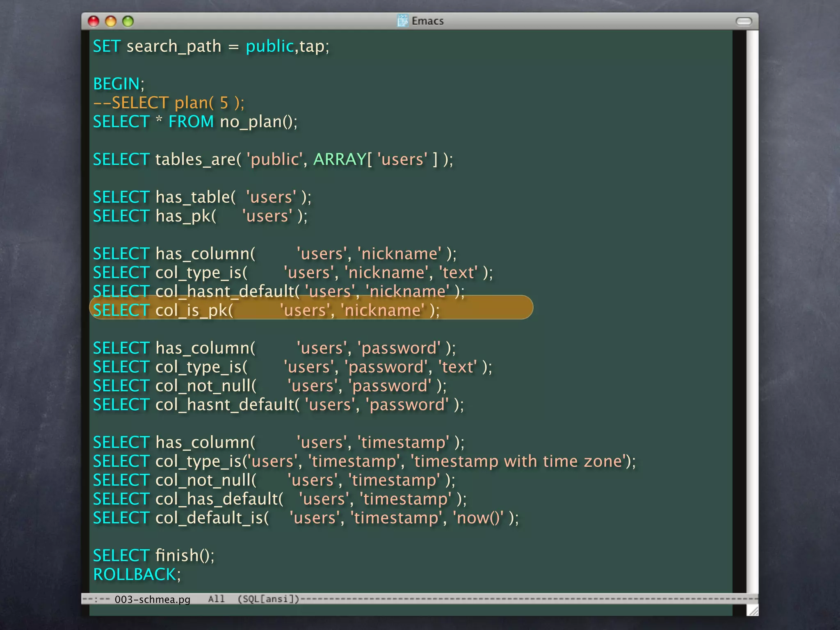Image resolution: width=840 pixels, height=630 pixels.
Task: Click col_has_default( 'users', 'timestamp' ) line
Action: (x=280, y=499)
